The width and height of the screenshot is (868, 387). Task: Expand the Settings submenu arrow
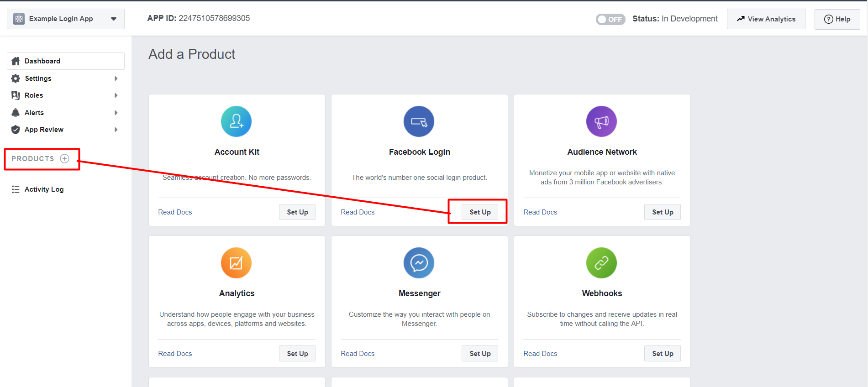tap(116, 78)
